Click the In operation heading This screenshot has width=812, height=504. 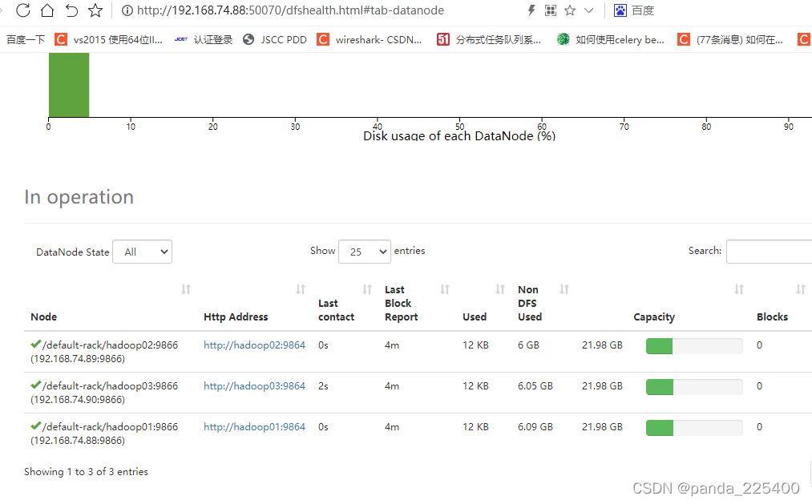[79, 197]
